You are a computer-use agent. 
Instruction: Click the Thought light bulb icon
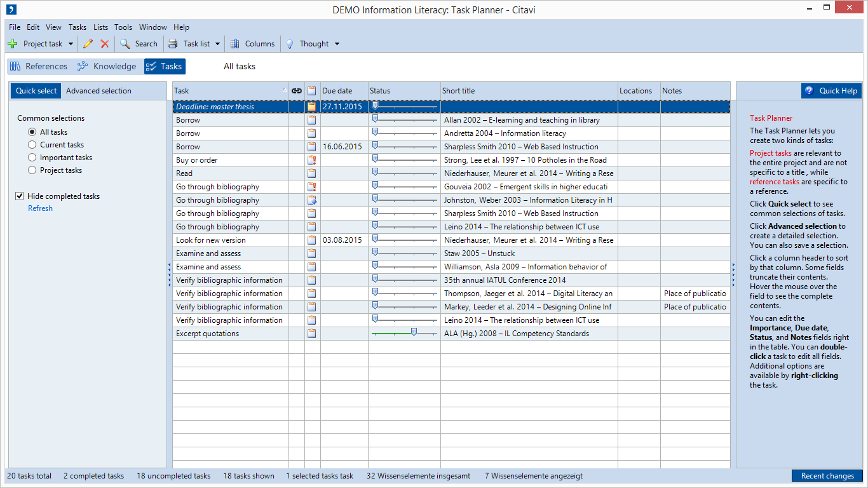tap(290, 44)
